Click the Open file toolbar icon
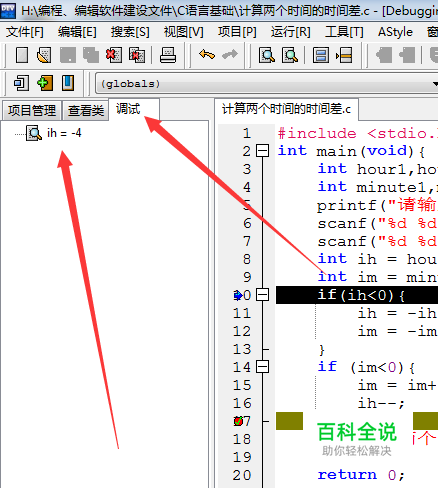 coord(44,55)
